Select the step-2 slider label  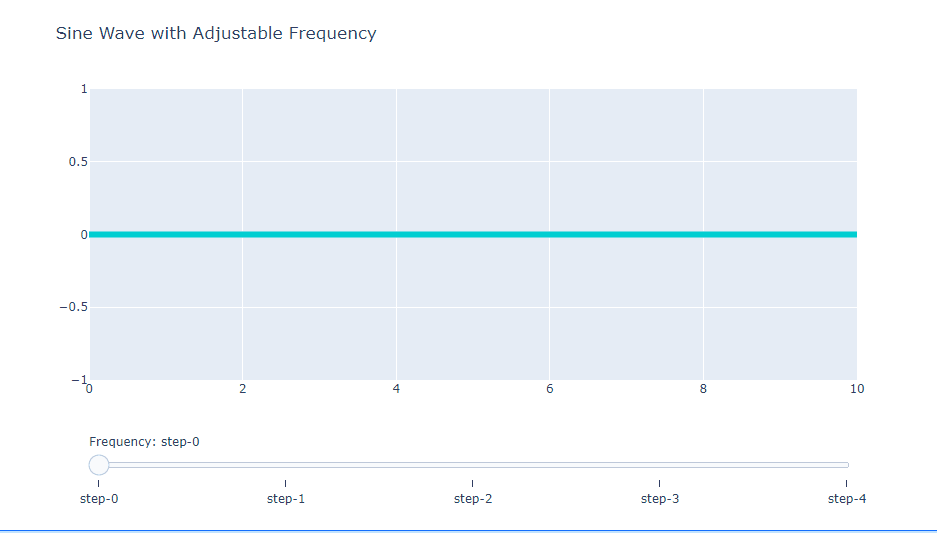(472, 498)
